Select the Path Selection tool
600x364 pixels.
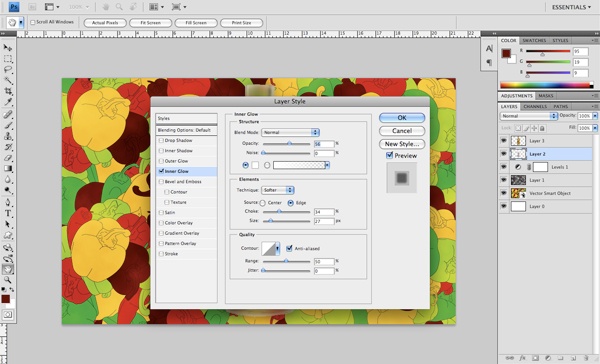pyautogui.click(x=8, y=224)
